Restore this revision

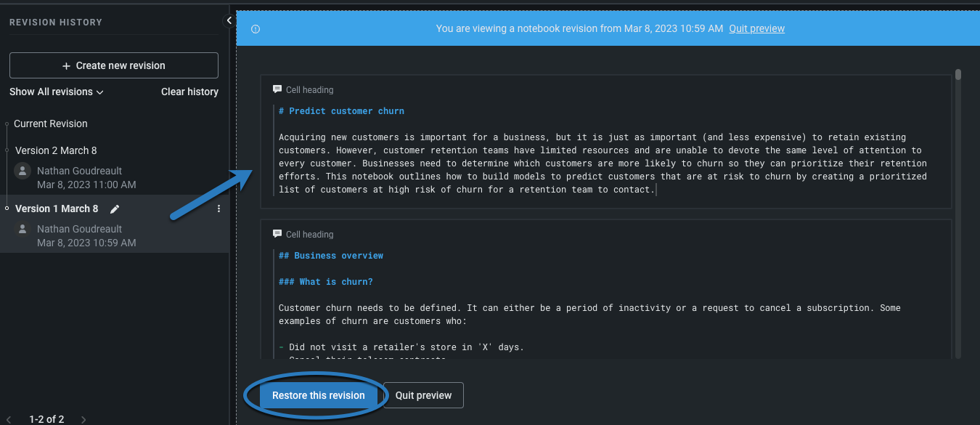click(319, 395)
